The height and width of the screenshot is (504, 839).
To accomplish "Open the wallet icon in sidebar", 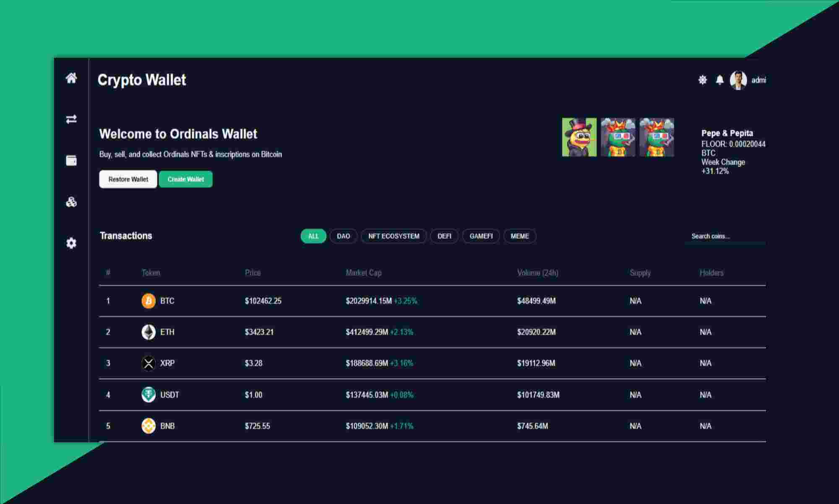I will pos(71,160).
